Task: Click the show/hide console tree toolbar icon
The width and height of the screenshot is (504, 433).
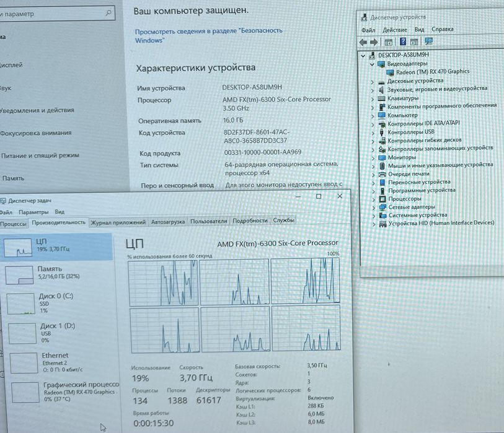Action: pos(388,42)
